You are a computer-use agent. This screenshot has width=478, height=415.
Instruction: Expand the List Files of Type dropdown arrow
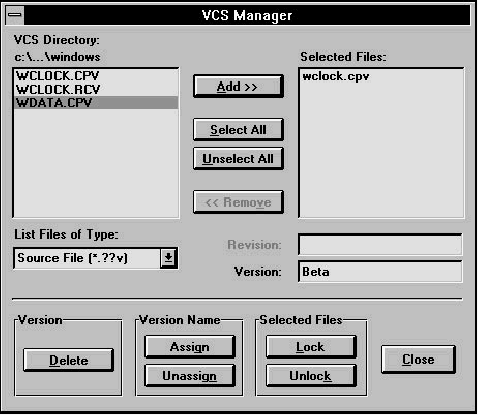(168, 258)
